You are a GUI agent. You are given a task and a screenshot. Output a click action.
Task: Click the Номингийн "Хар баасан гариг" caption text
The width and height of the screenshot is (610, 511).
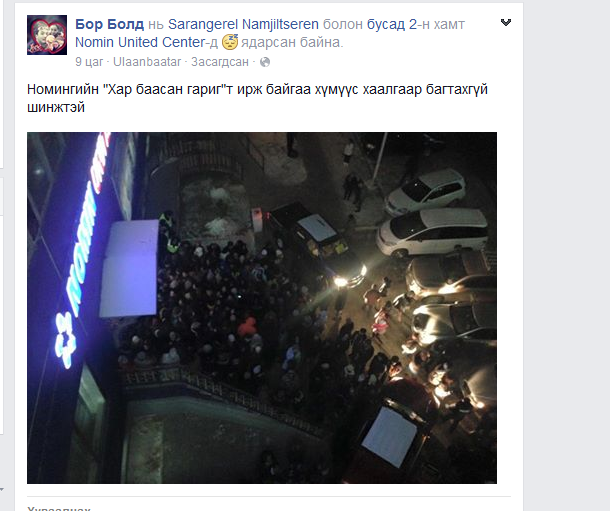click(257, 98)
